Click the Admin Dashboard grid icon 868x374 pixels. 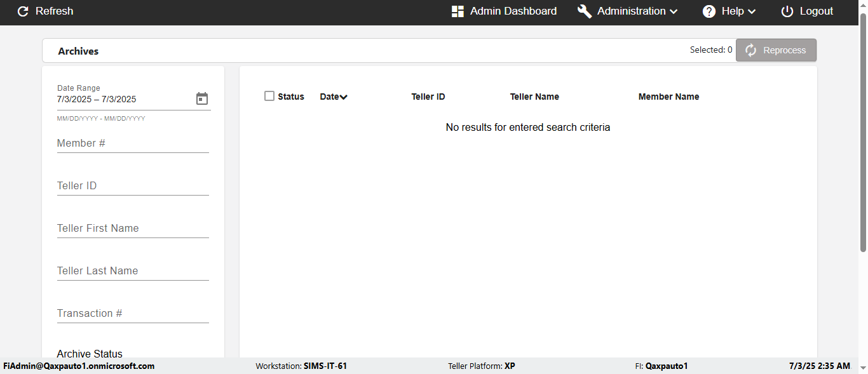tap(458, 11)
